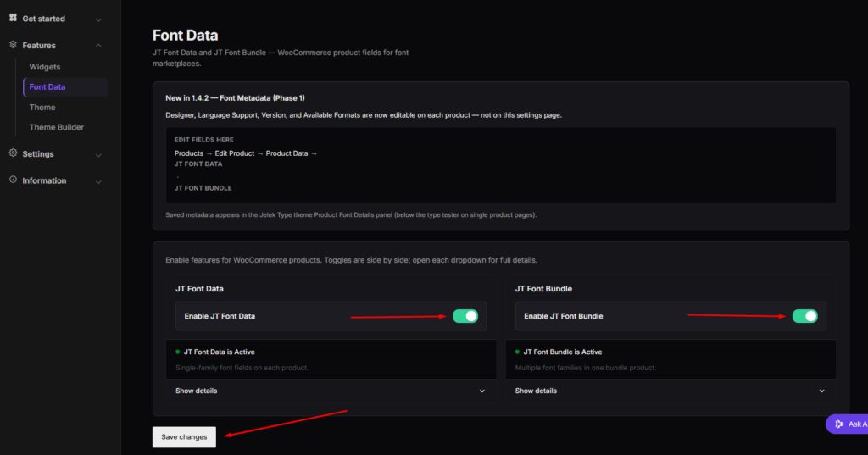868x455 pixels.
Task: Disable the Enable JT Font Data toggle
Action: 465,316
